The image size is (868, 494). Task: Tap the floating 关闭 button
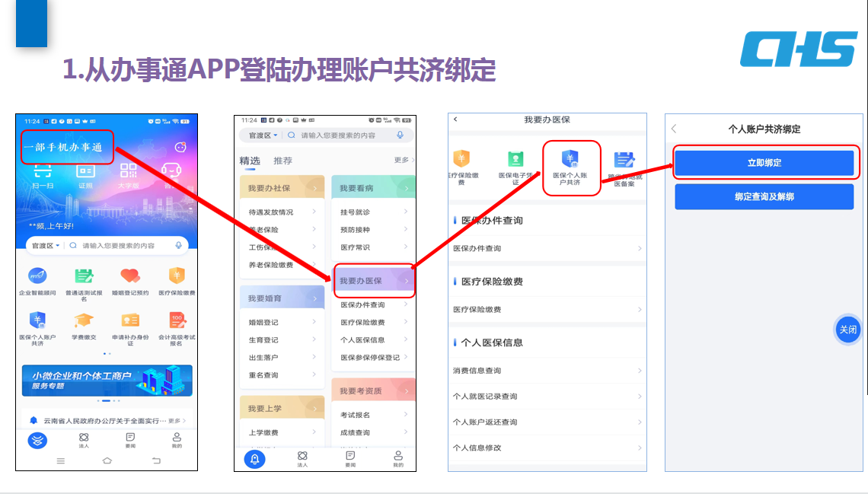[847, 330]
